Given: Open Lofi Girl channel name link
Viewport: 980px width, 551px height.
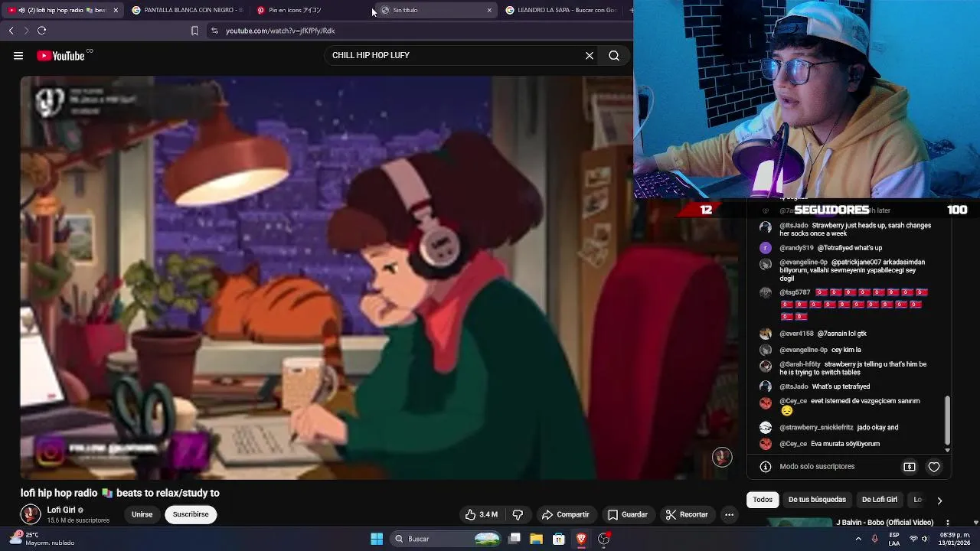Looking at the screenshot, I should [61, 510].
